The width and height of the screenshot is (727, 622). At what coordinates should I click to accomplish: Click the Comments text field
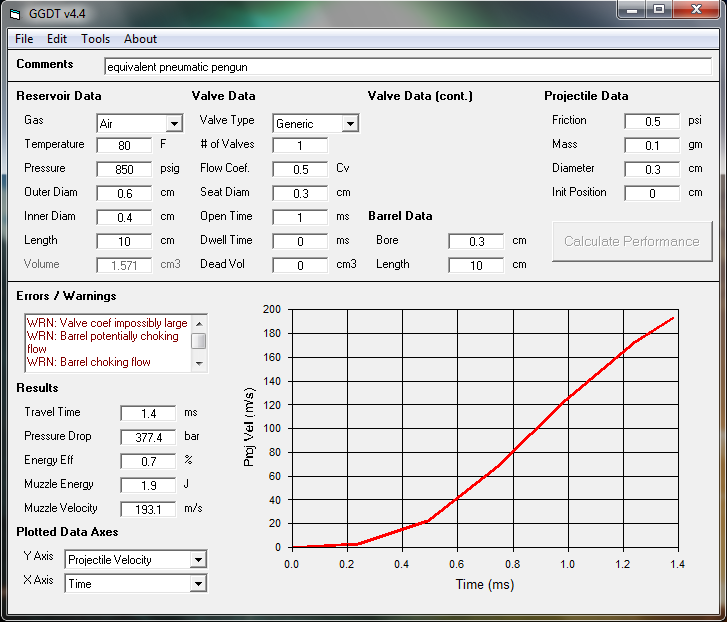pyautogui.click(x=407, y=67)
